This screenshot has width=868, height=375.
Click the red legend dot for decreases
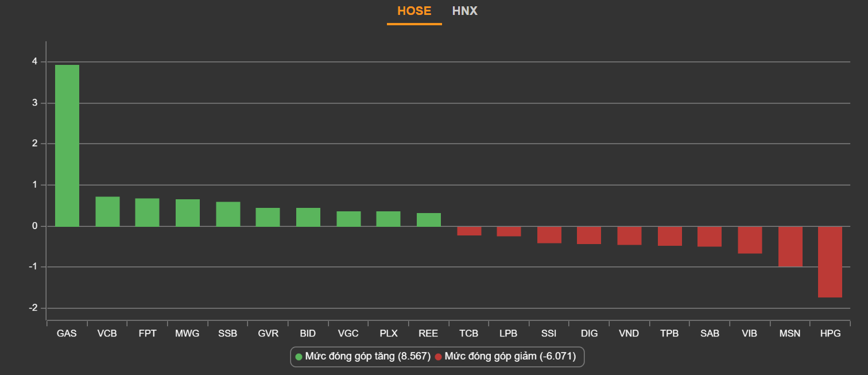[439, 357]
